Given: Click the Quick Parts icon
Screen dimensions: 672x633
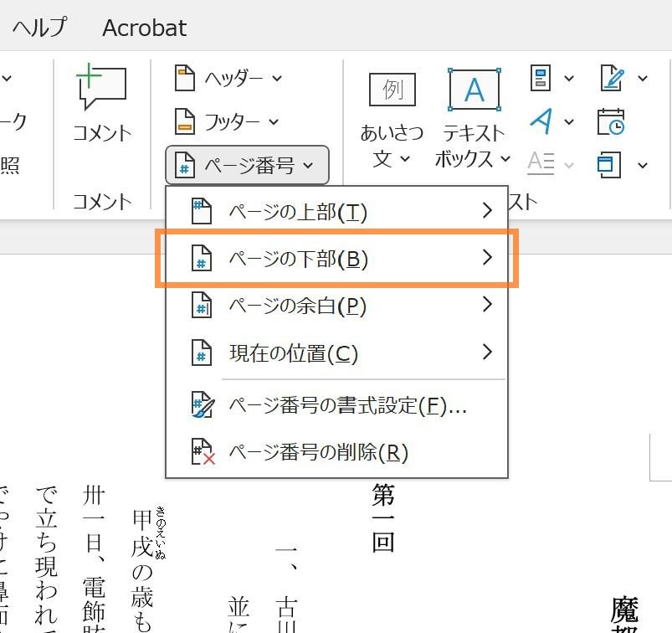Looking at the screenshot, I should (540, 79).
